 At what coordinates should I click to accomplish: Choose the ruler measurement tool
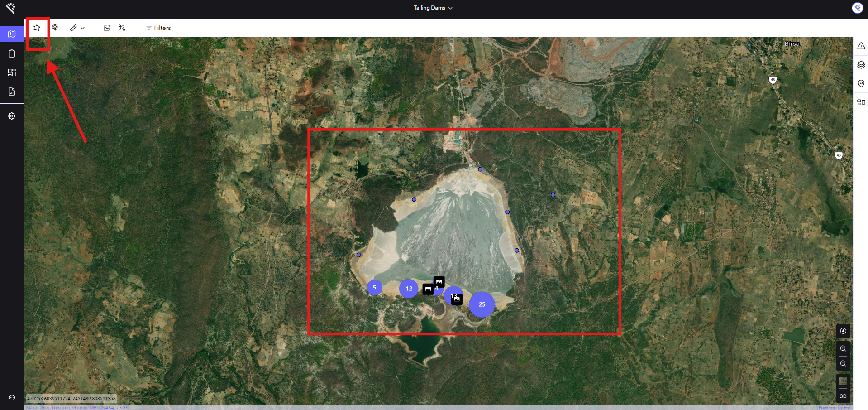[x=73, y=28]
